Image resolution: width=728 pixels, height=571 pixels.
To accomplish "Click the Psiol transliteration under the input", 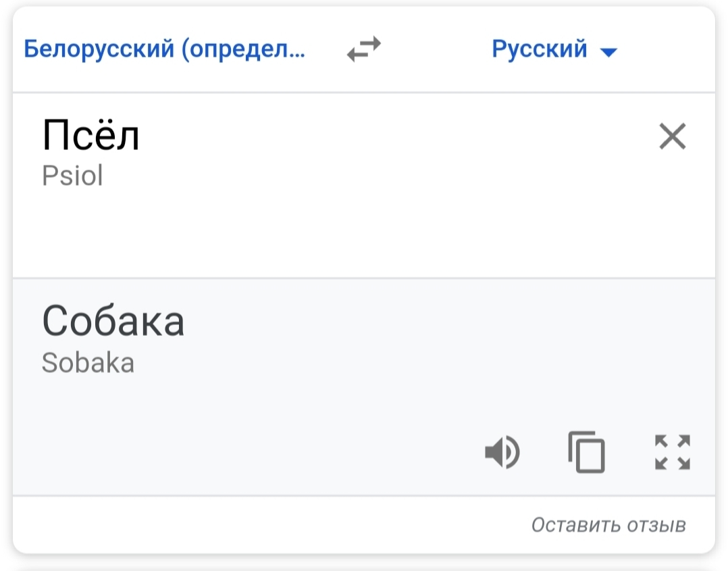I will [x=72, y=176].
